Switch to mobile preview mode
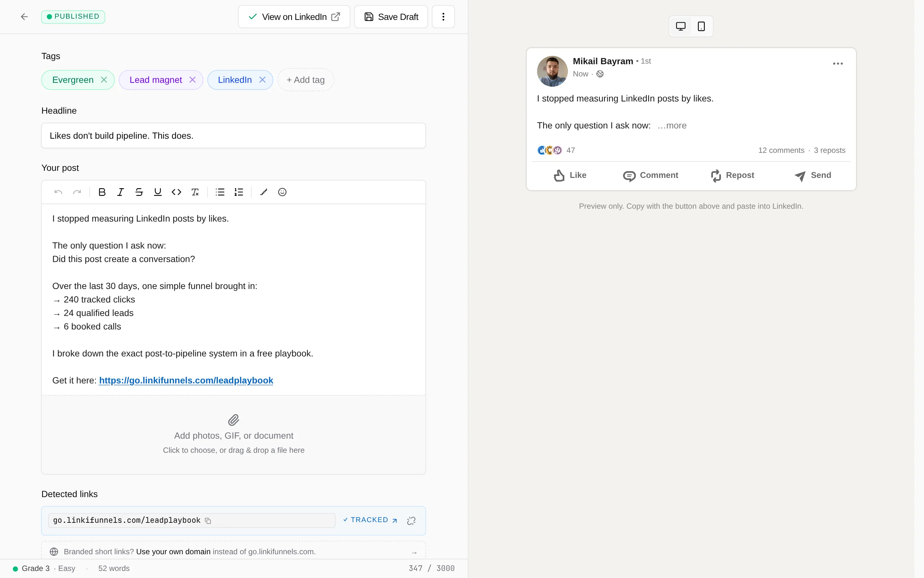 (x=701, y=26)
